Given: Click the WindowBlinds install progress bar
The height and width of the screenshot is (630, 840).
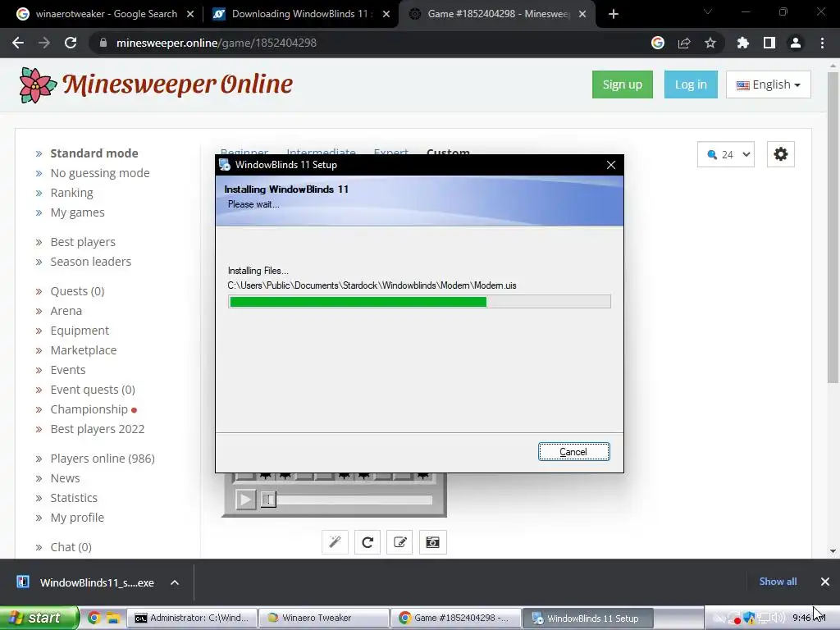Looking at the screenshot, I should [419, 302].
